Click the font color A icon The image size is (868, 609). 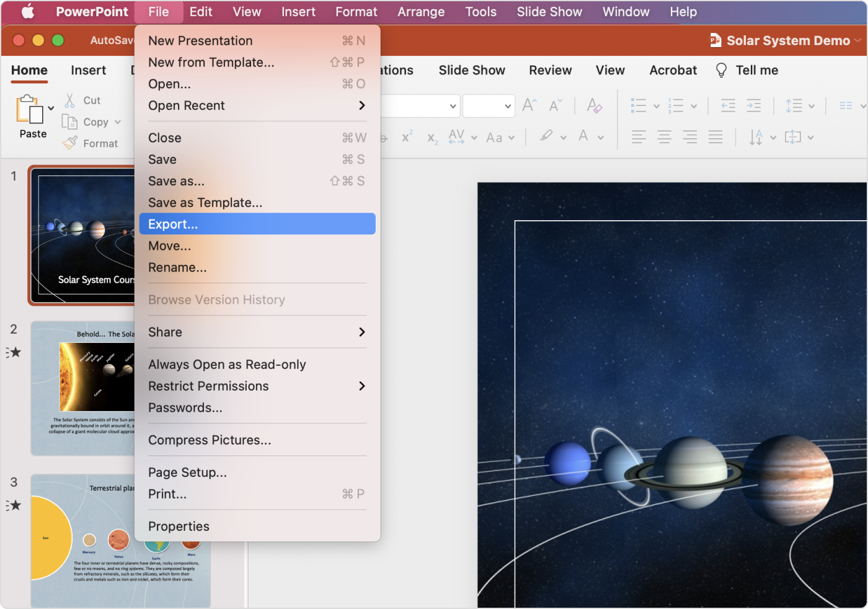[x=583, y=136]
